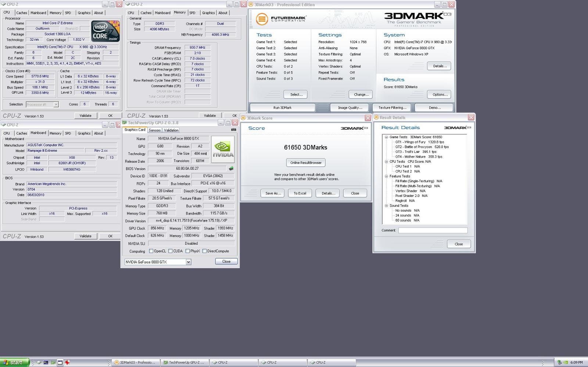Image resolution: width=588 pixels, height=367 pixels.
Task: Click the Core Speed value field
Action: point(40,76)
